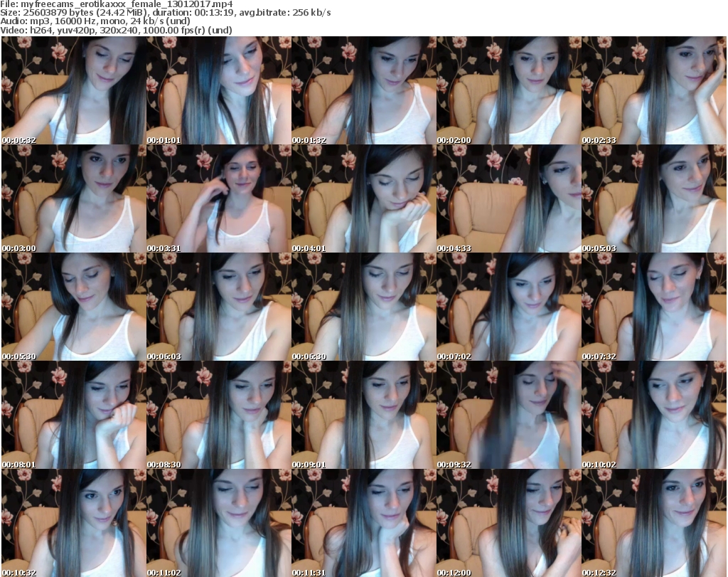Viewport: 728px width, 577px height.
Task: Click the thumbnail stamped 00:01:01
Action: click(219, 90)
